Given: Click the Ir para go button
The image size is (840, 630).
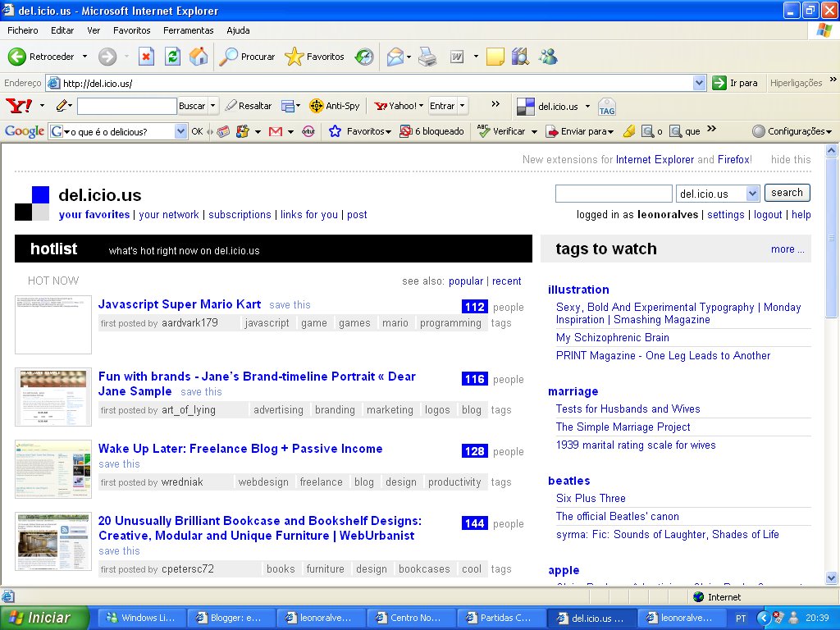Looking at the screenshot, I should point(734,83).
